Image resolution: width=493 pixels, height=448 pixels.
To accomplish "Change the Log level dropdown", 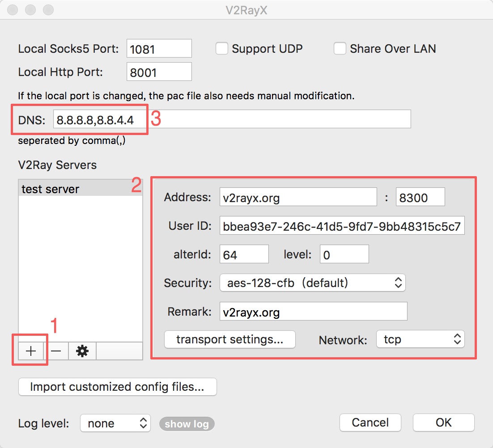I will click(115, 423).
